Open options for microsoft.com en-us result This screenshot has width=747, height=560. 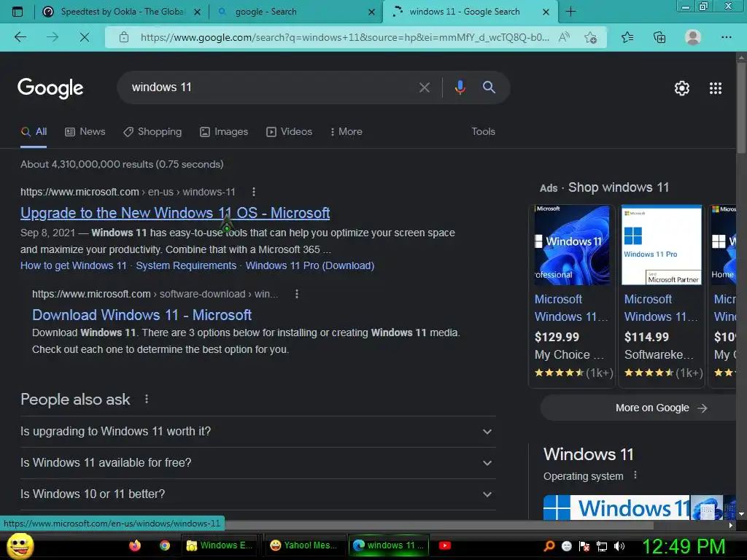click(253, 192)
